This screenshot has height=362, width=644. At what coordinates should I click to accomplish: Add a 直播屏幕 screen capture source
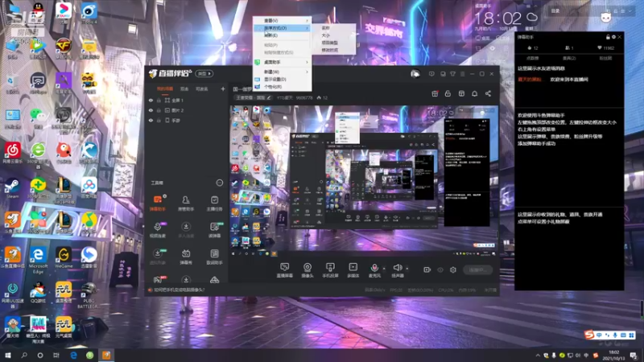point(285,270)
